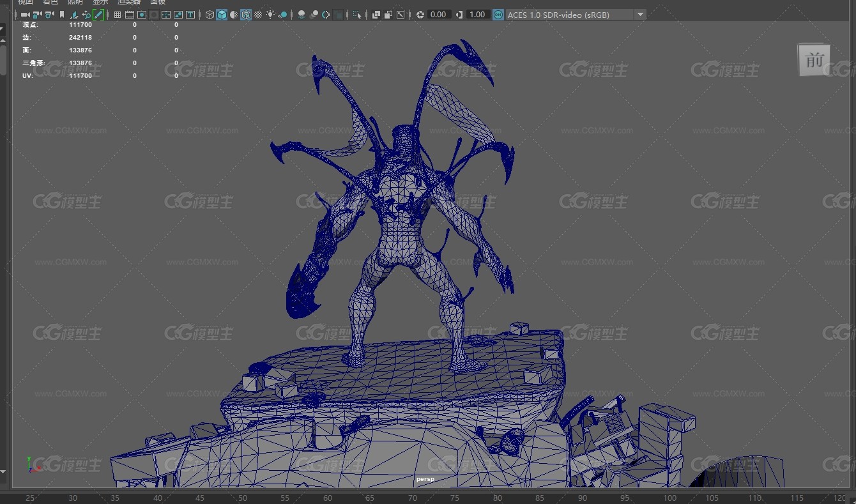Toggle the color management ON button
Screen dimensions: 856x504
[x=498, y=15]
